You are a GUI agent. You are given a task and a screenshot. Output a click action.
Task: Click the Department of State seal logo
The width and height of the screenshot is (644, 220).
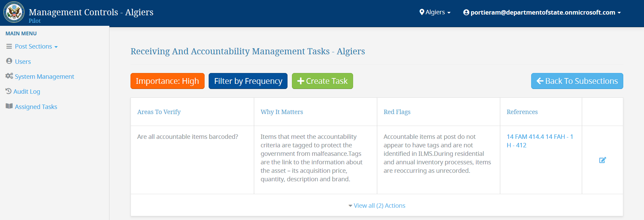tap(14, 12)
